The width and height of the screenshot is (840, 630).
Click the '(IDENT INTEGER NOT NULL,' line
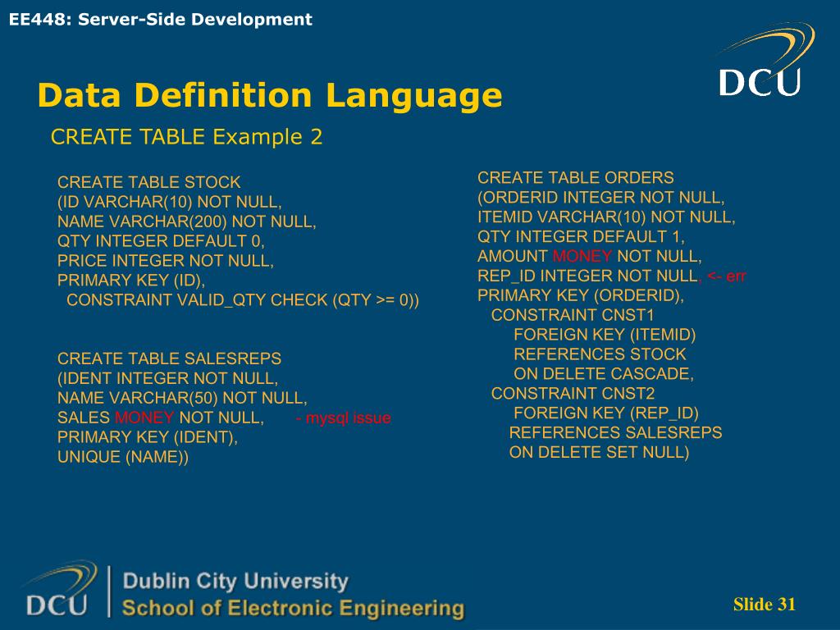tap(167, 378)
